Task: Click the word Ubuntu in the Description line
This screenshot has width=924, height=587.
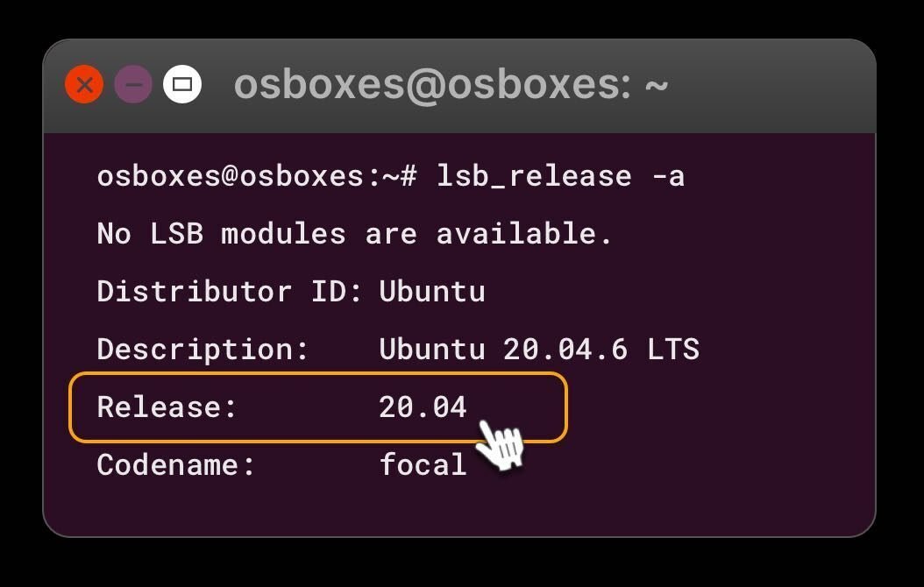Action: [x=432, y=350]
